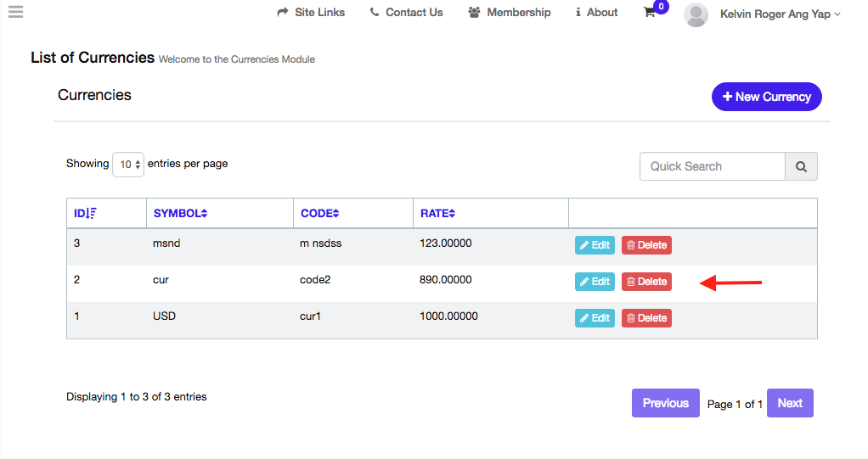Go to Contact Us page
The image size is (868, 459).
(406, 13)
